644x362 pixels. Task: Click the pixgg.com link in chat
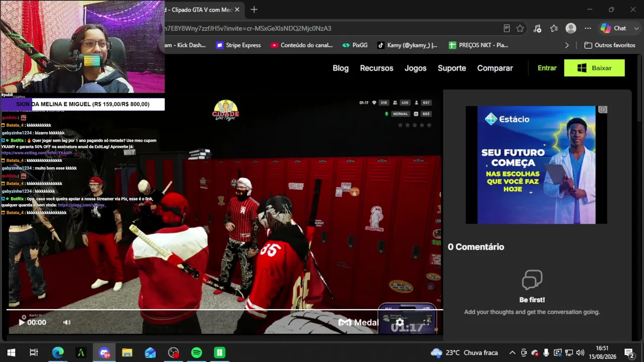coord(82,205)
